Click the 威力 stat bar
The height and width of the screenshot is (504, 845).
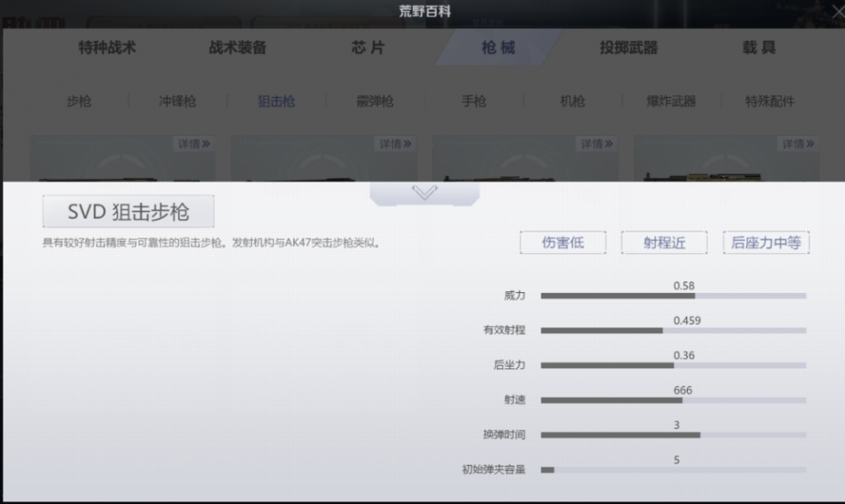[x=673, y=295]
